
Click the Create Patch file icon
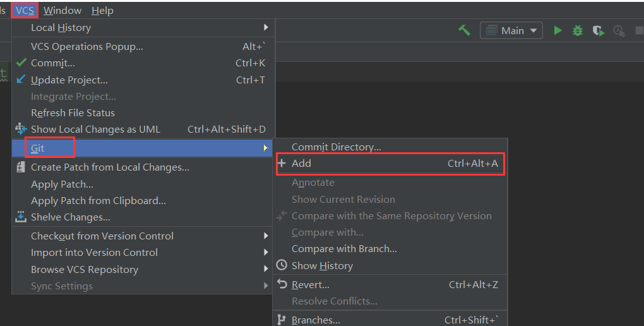[21, 167]
